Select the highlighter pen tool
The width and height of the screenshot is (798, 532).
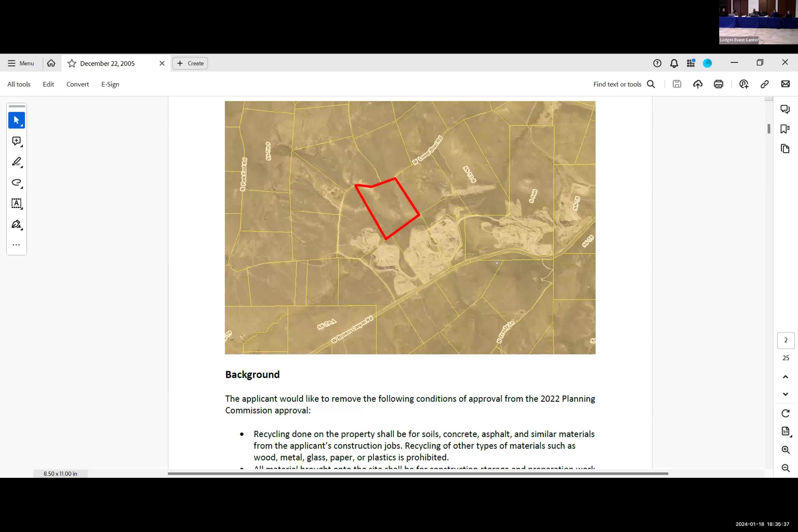click(x=16, y=162)
